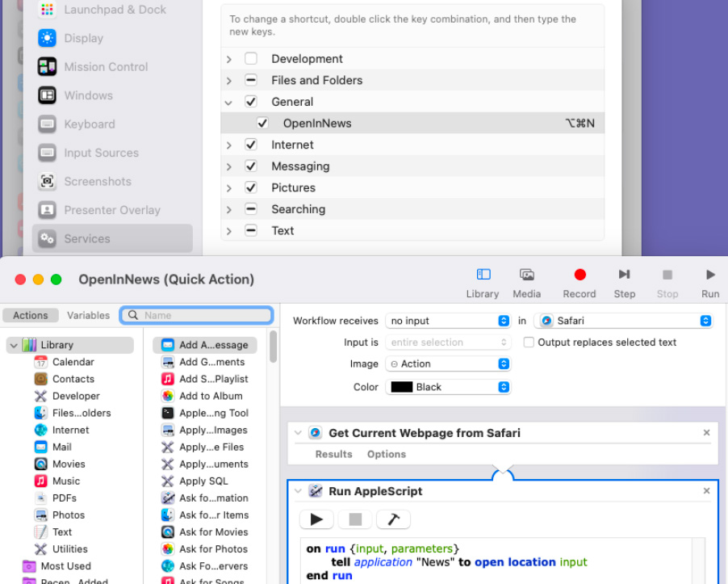Start recording with the Record button
The height and width of the screenshot is (584, 728).
[579, 283]
